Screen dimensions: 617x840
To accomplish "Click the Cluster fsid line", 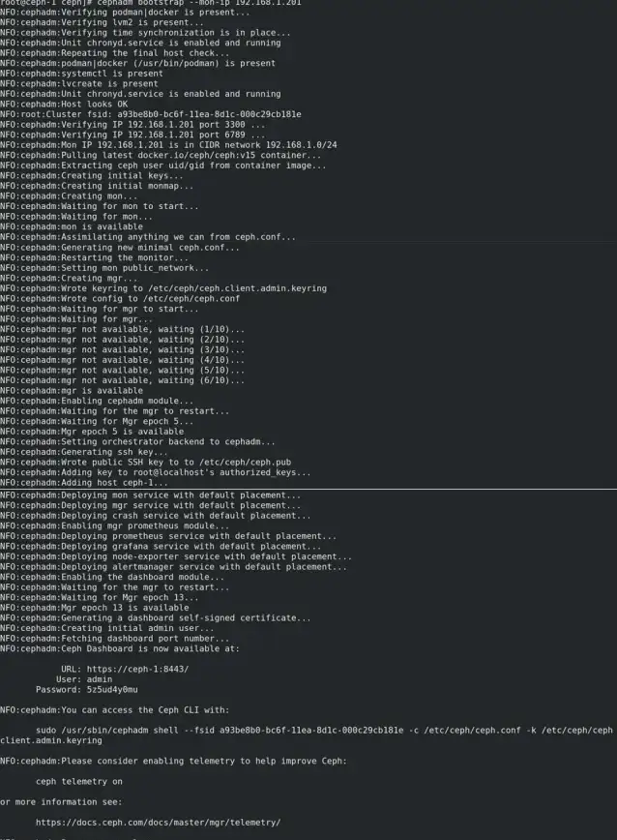I will [150, 114].
